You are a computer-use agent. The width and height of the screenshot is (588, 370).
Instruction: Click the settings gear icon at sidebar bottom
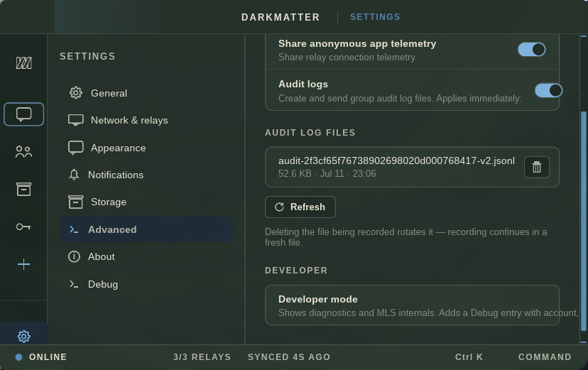coord(23,336)
